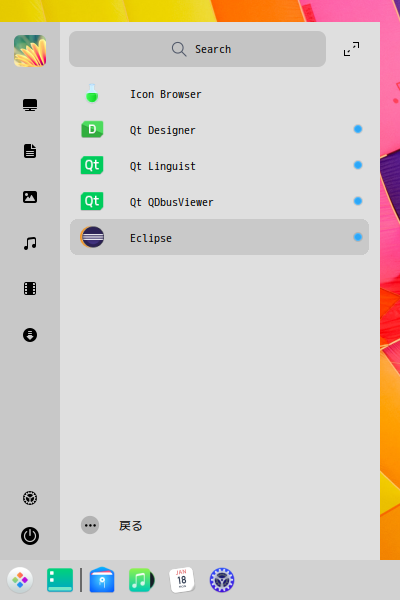This screenshot has height=600, width=400.
Task: Select the Icon Browser label
Action: (x=165, y=94)
